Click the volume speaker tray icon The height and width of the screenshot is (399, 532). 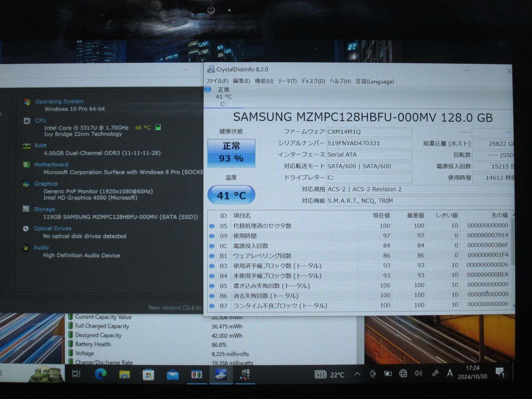418,373
